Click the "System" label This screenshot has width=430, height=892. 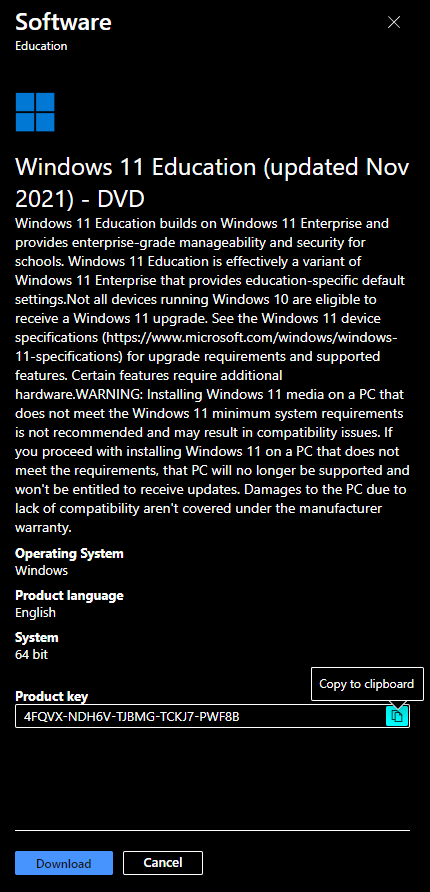(x=36, y=638)
